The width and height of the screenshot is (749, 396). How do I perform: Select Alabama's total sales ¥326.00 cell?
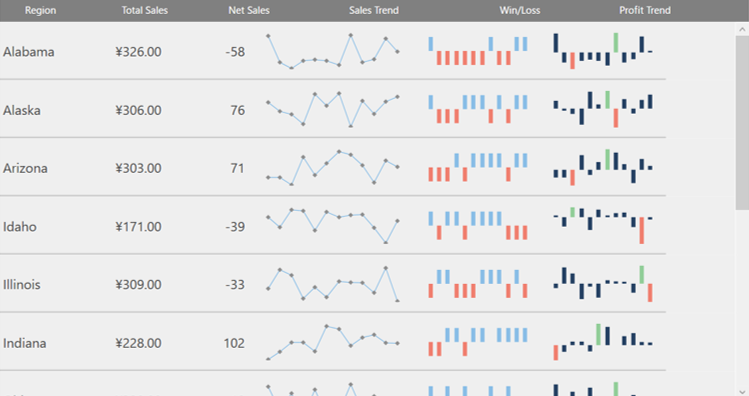tap(139, 52)
